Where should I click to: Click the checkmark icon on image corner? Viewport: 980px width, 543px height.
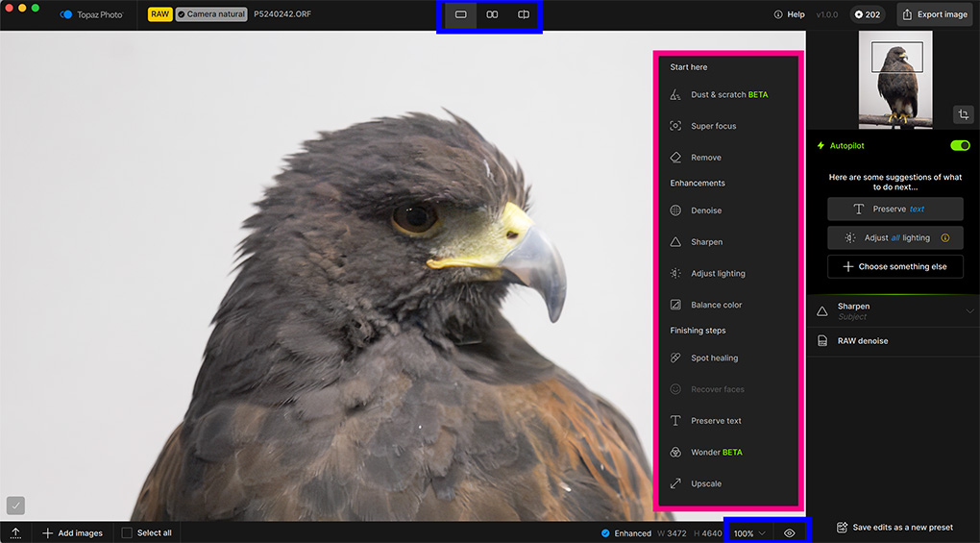point(15,505)
